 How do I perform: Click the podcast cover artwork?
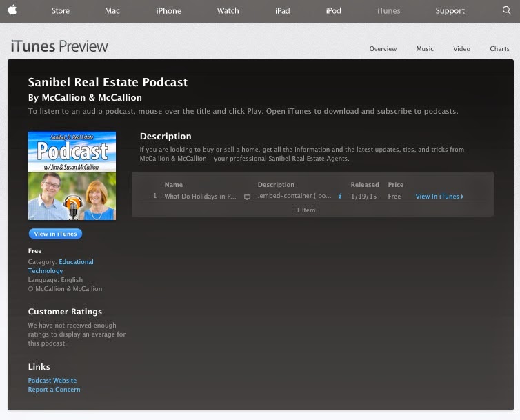click(x=72, y=176)
